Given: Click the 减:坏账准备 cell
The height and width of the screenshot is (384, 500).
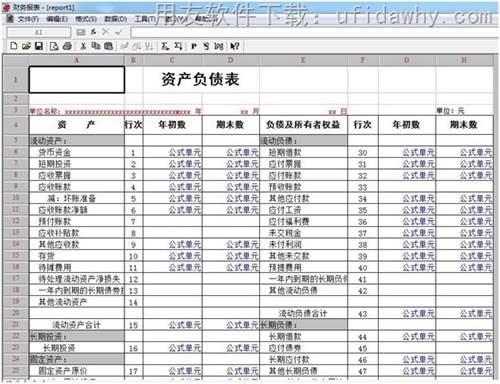Looking at the screenshot, I should (x=77, y=198).
